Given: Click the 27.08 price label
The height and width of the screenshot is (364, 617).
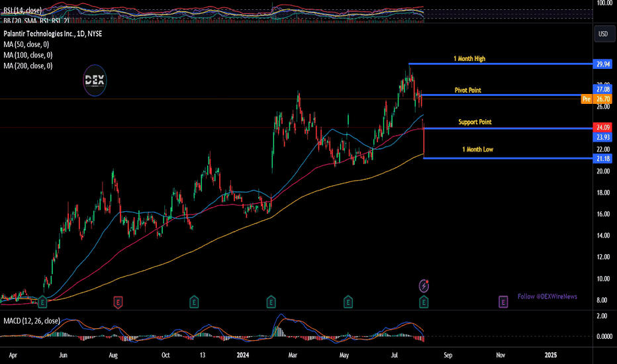Looking at the screenshot, I should coord(603,89).
